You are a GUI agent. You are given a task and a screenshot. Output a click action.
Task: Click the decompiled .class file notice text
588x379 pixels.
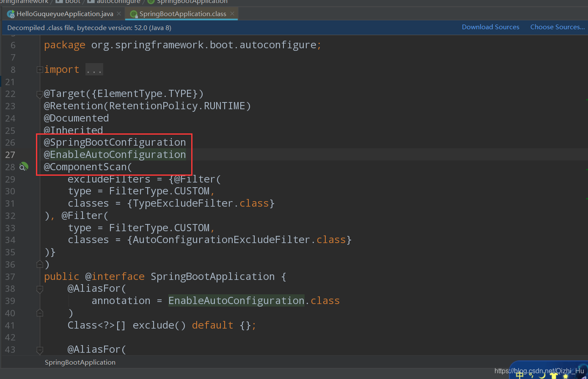[x=89, y=28]
